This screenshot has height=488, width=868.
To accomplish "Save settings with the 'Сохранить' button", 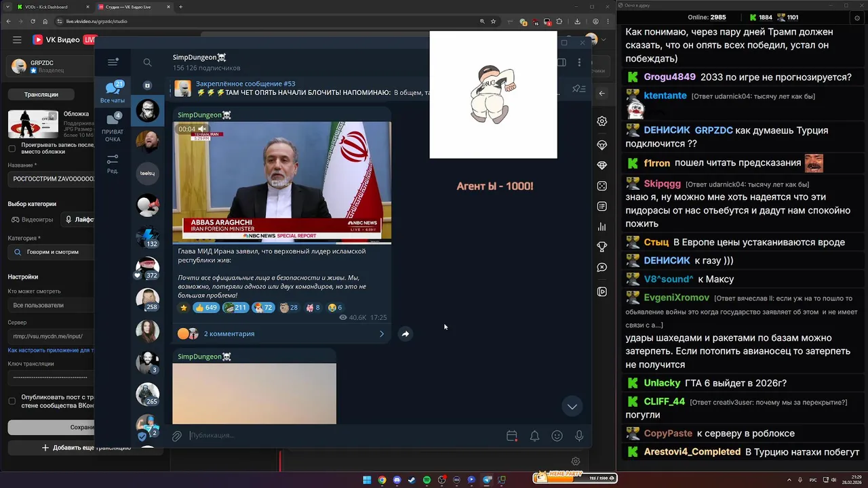I will [x=52, y=428].
